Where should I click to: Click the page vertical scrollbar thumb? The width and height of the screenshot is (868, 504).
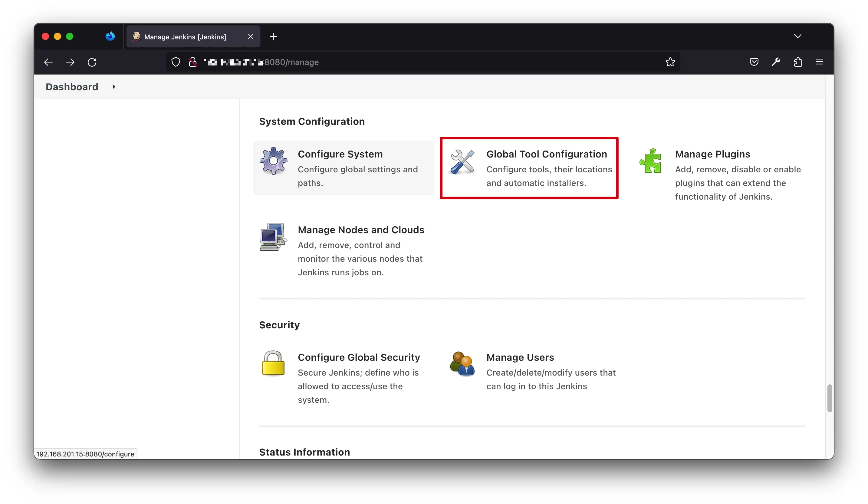830,398
